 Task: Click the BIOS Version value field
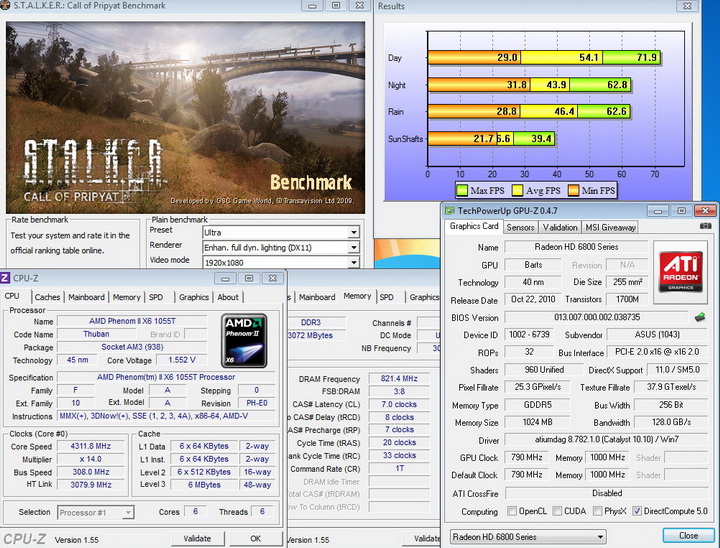(597, 317)
